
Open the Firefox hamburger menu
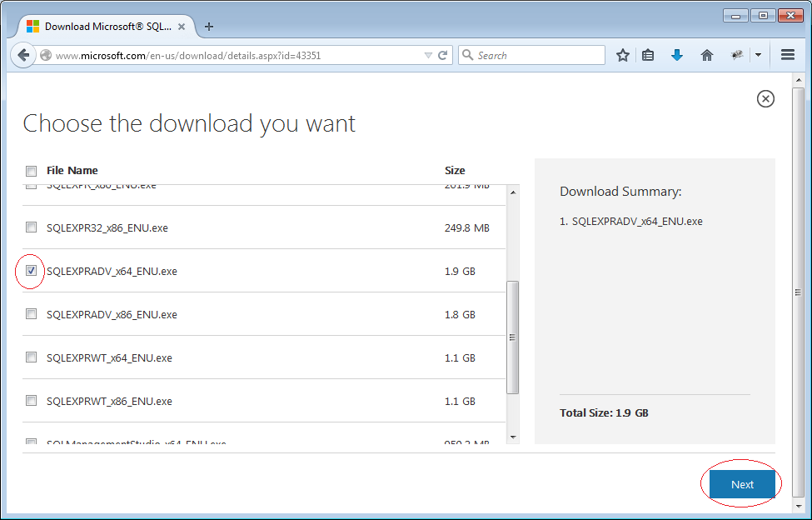pyautogui.click(x=788, y=55)
